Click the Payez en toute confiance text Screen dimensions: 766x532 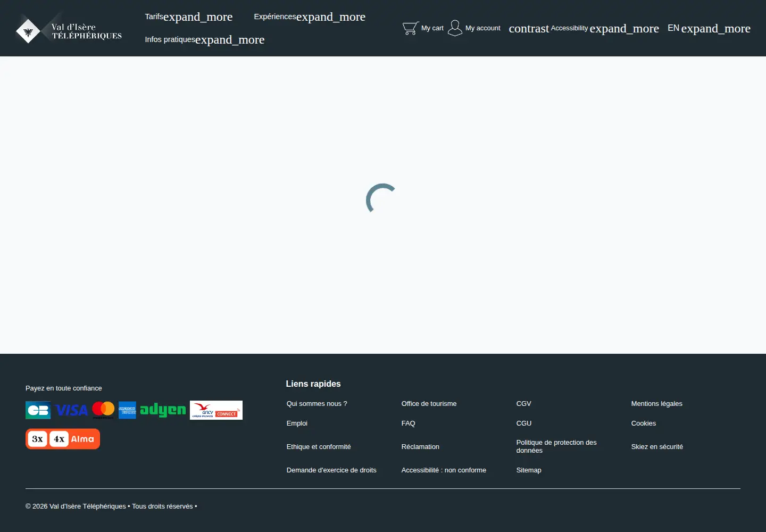64,388
